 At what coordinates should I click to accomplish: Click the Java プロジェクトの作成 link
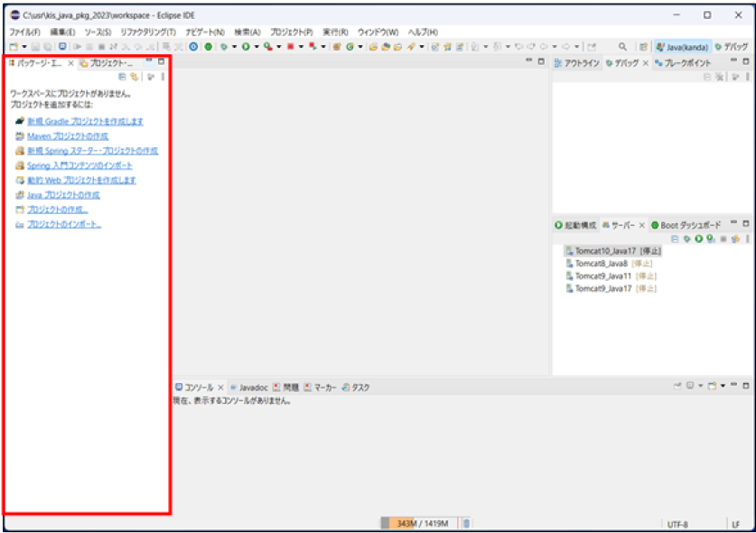(x=62, y=195)
